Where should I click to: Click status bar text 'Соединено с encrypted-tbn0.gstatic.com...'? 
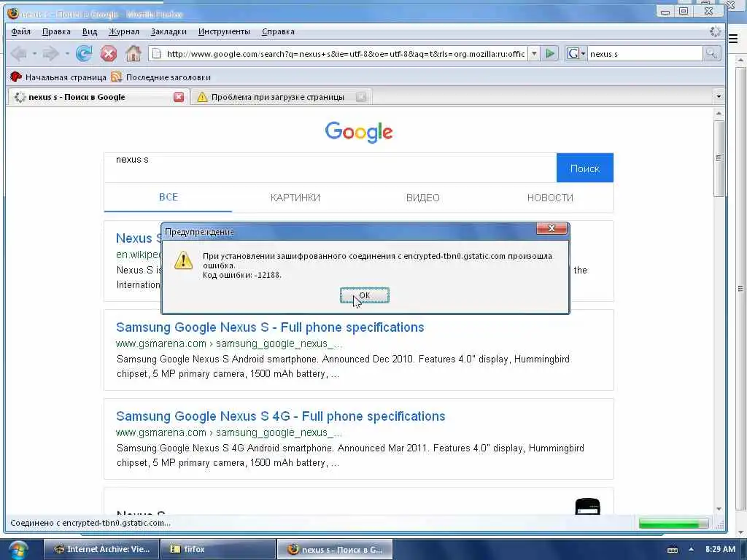(x=90, y=523)
